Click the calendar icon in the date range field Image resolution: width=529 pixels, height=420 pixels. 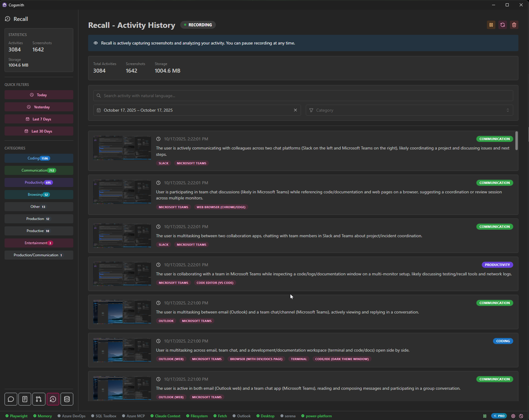tap(99, 110)
